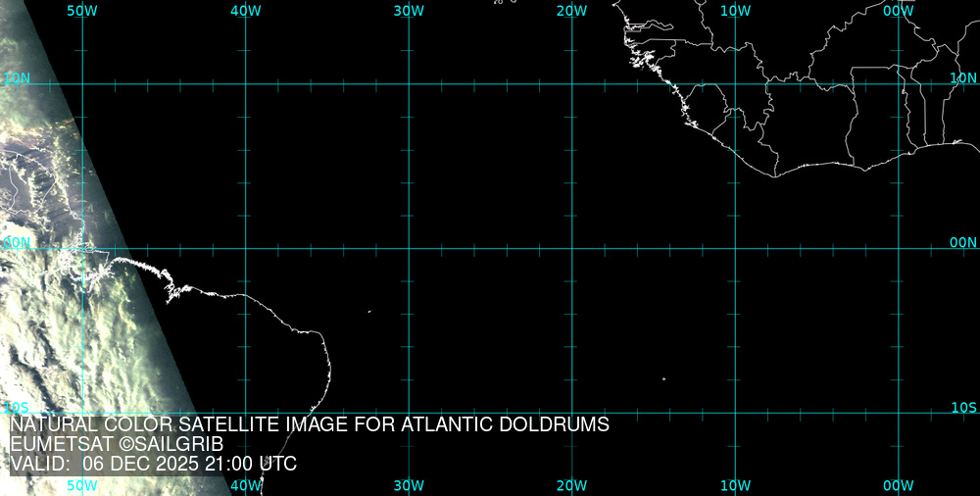
Task: Click the 00N label on the right edge
Action: (963, 242)
